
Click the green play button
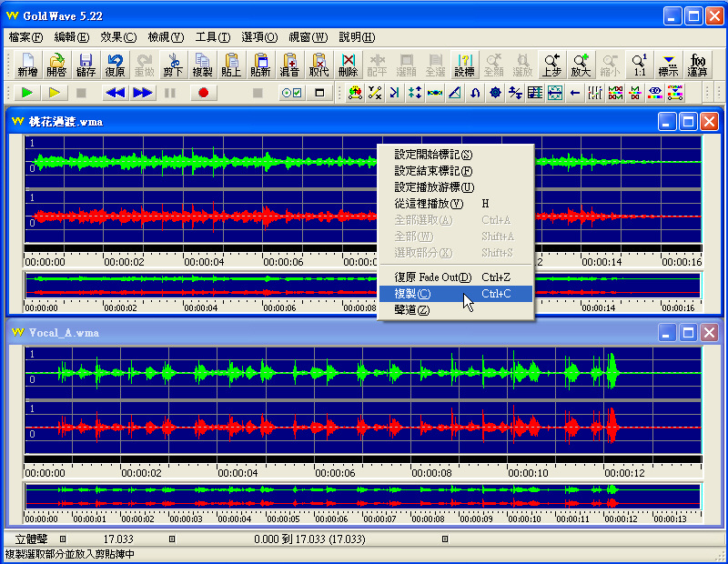[27, 93]
